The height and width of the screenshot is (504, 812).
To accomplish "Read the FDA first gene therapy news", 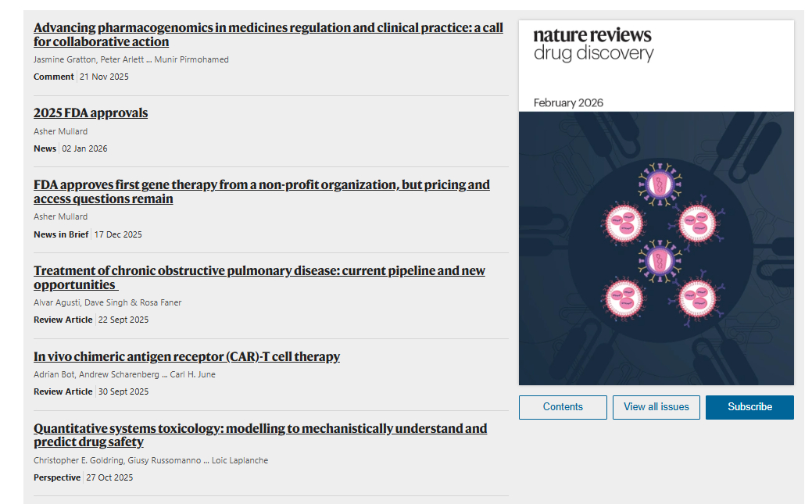I will click(x=262, y=191).
